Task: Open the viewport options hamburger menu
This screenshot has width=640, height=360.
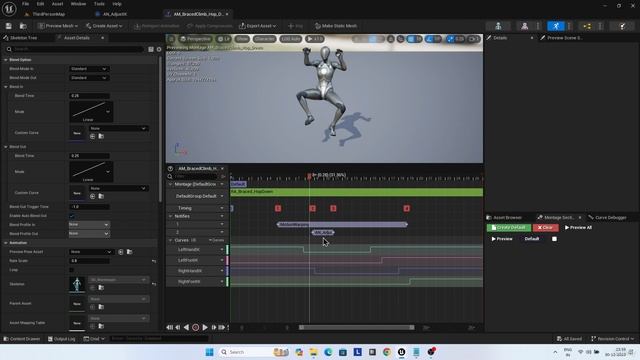Action: tap(171, 39)
